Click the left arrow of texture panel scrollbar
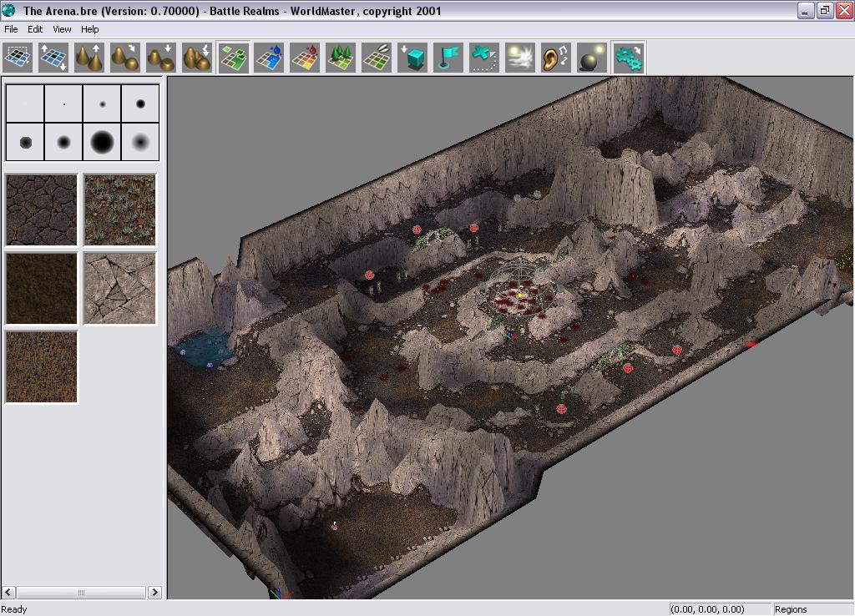 pos(8,592)
